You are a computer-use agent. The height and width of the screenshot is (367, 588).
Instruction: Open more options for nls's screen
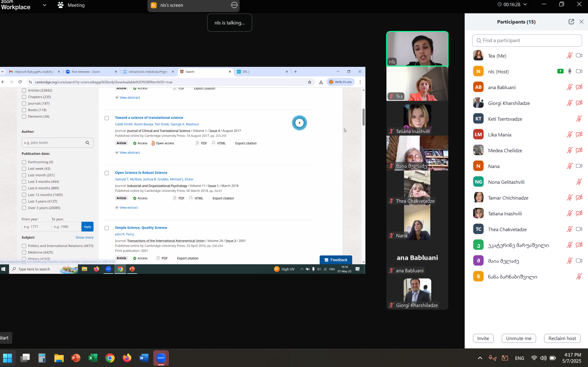pyautogui.click(x=234, y=5)
